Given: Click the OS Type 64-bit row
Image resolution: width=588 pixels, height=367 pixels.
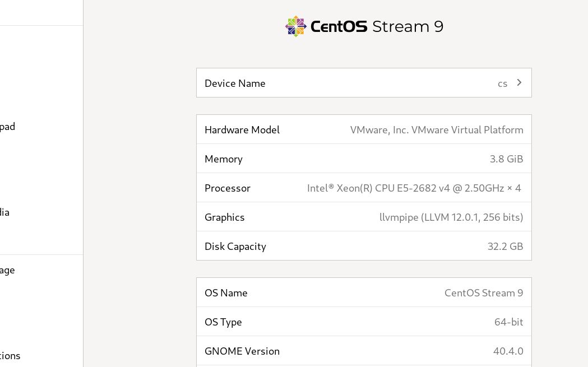Looking at the screenshot, I should tap(364, 322).
